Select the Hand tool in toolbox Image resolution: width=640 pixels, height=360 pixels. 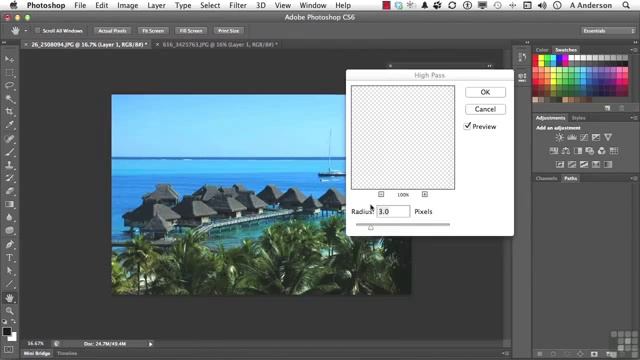click(x=9, y=298)
